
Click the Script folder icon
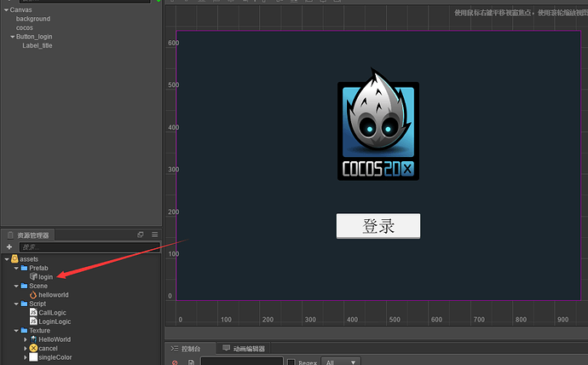coord(24,304)
